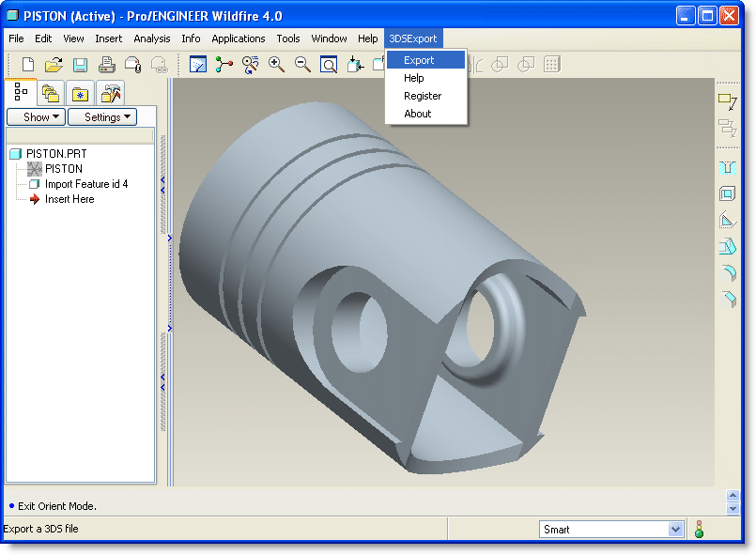The width and height of the screenshot is (756, 555).
Task: Click the Zoom Out magnifier
Action: coord(302,64)
